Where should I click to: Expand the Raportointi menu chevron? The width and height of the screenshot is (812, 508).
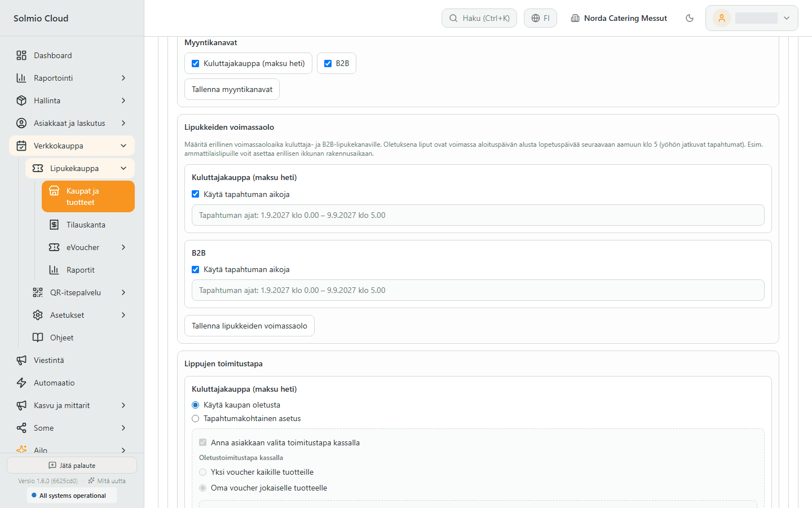click(x=123, y=78)
